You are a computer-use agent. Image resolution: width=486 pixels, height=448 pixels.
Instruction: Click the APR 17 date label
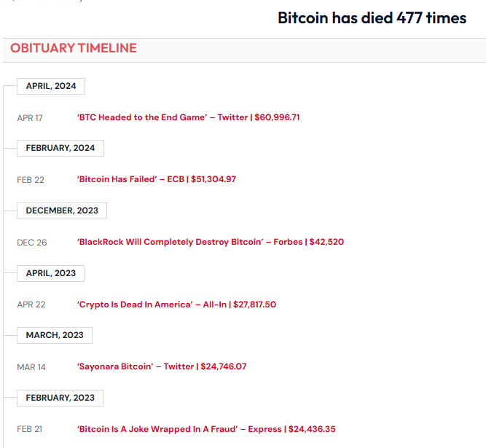(x=30, y=118)
